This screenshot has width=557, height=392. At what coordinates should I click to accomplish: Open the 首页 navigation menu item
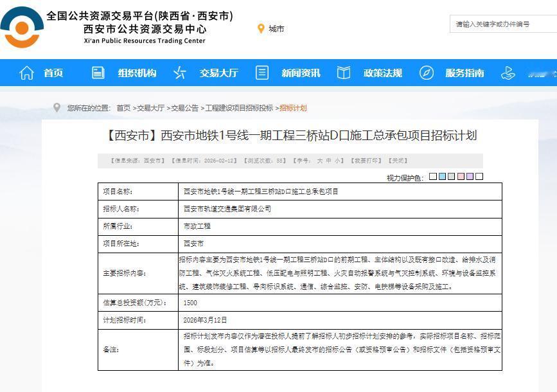(x=53, y=73)
